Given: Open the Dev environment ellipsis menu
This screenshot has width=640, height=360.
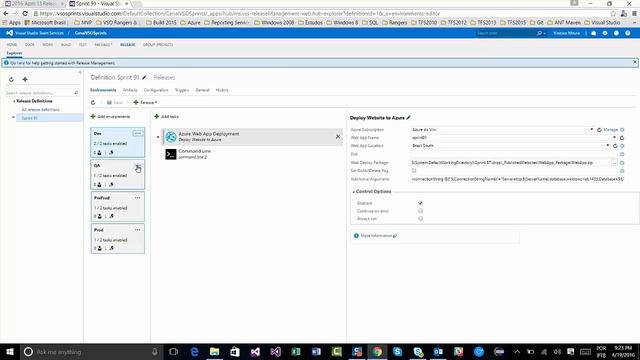Looking at the screenshot, I should pos(138,133).
